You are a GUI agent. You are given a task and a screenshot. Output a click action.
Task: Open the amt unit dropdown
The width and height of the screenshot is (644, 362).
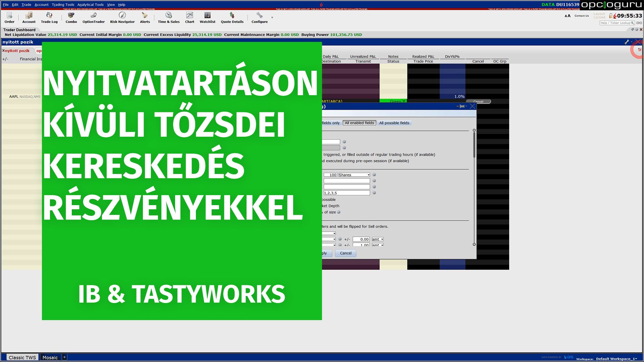click(x=381, y=239)
